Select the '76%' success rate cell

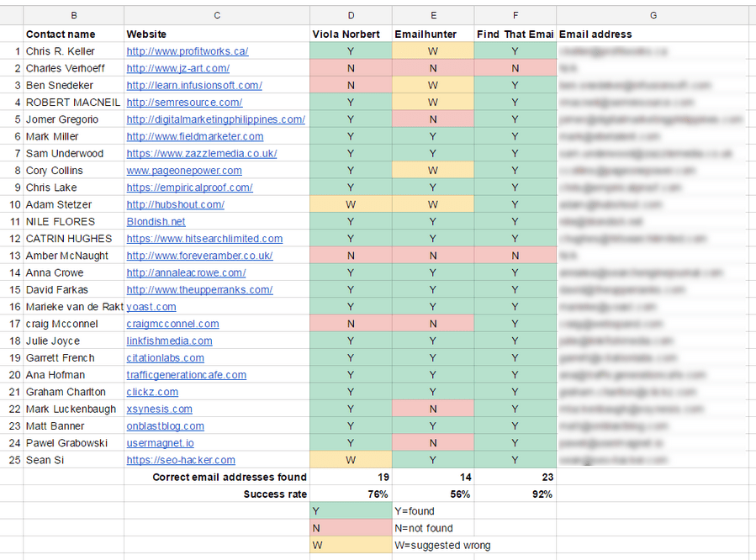pyautogui.click(x=351, y=494)
